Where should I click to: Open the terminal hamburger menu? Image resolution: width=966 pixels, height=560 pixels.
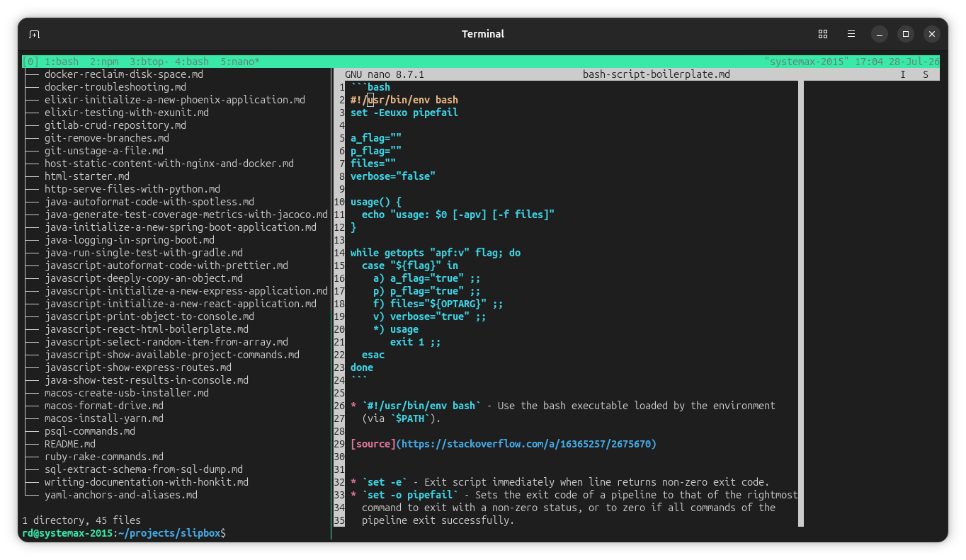(851, 34)
